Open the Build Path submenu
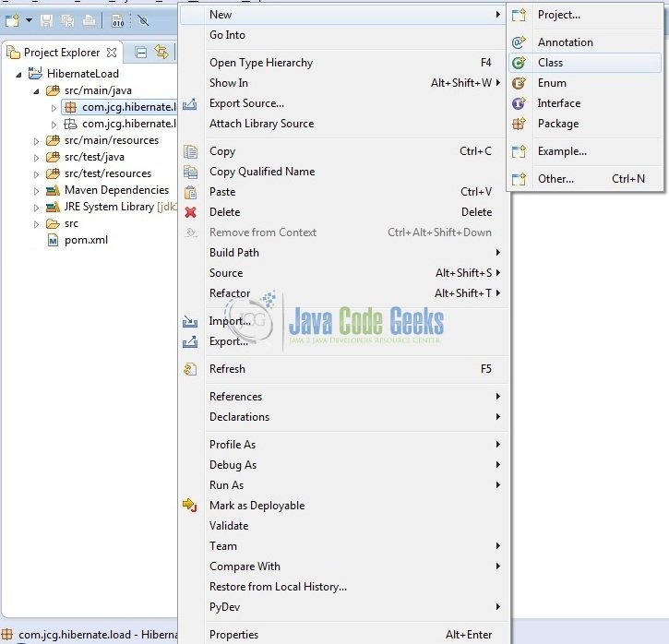 pyautogui.click(x=343, y=253)
